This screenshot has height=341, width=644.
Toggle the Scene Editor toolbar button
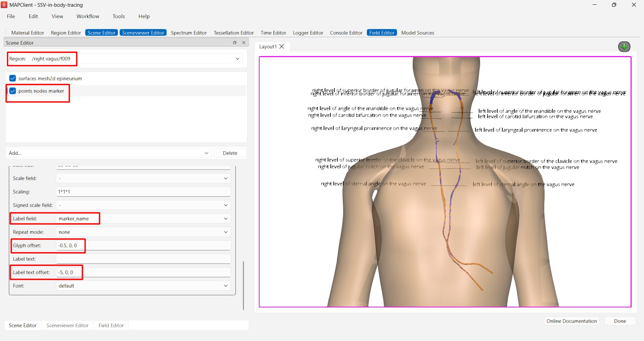point(101,33)
